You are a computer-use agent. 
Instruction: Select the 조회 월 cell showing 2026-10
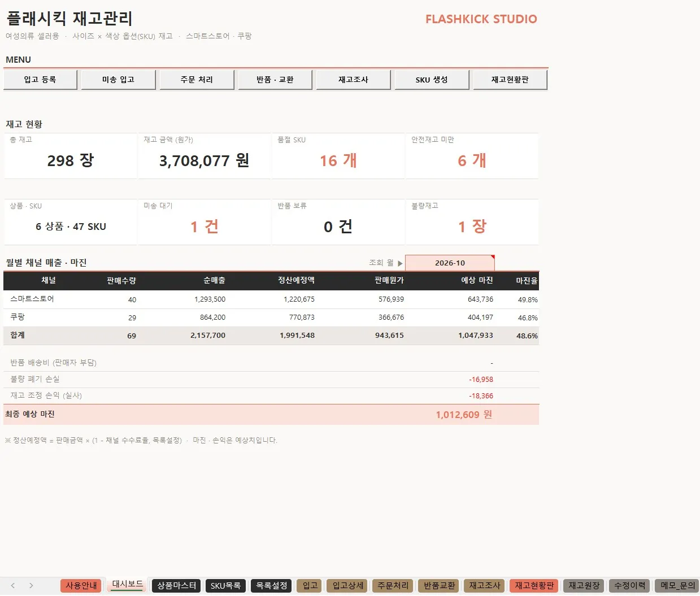click(x=450, y=263)
